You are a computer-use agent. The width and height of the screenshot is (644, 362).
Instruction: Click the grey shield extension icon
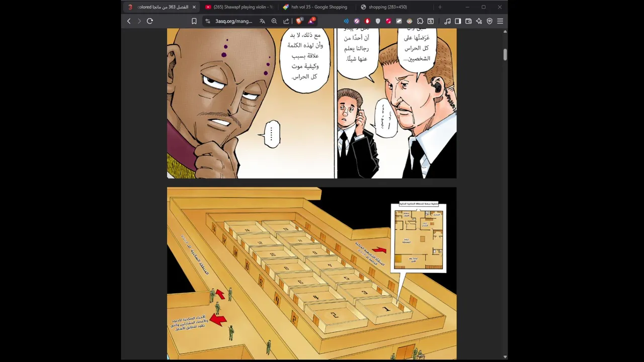378,21
